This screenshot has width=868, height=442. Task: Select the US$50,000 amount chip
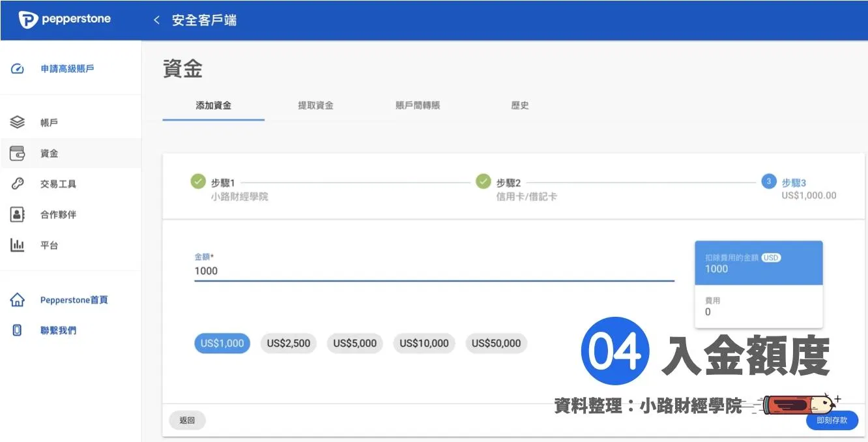pyautogui.click(x=497, y=344)
